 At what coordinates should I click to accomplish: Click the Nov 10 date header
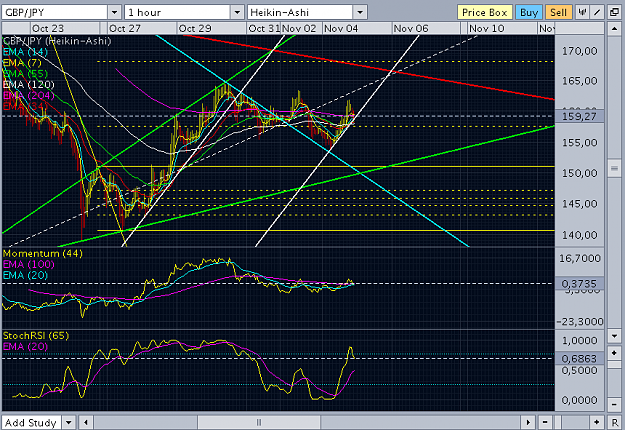[x=487, y=29]
